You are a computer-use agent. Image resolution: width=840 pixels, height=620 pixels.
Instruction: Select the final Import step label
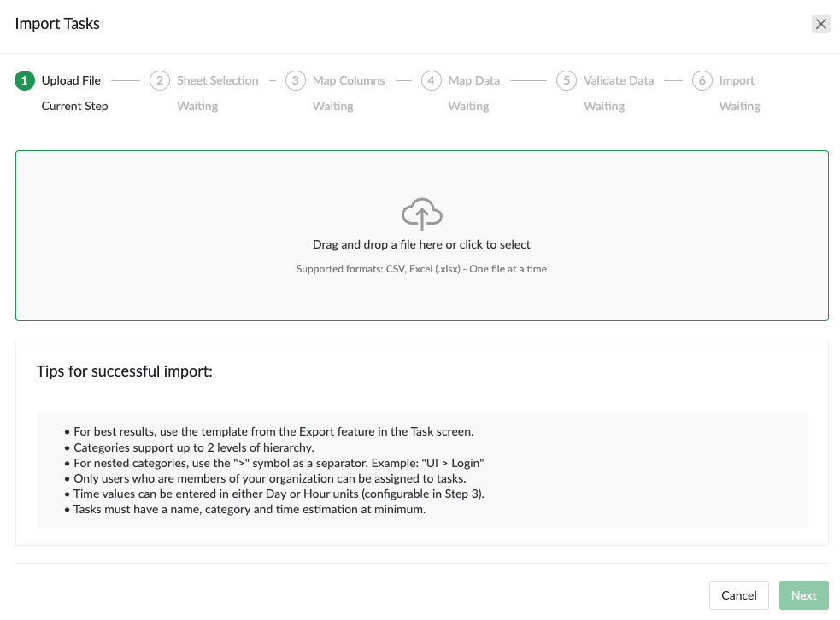point(737,80)
